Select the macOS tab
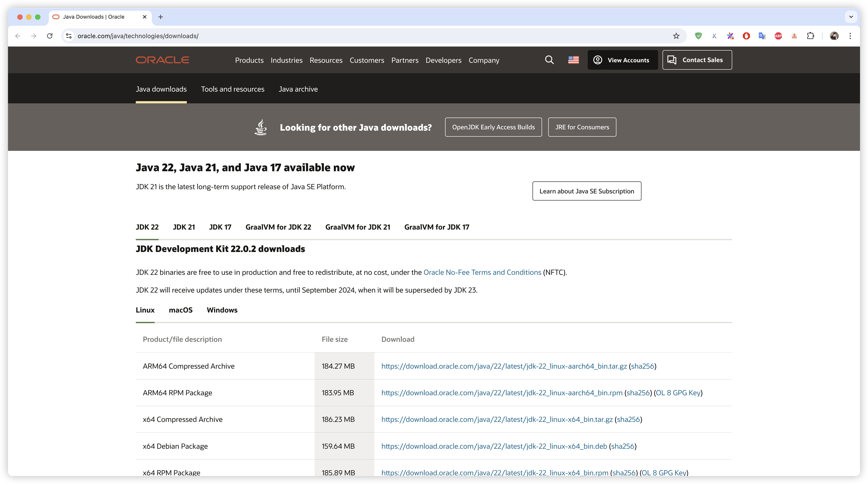868x484 pixels. coord(181,310)
